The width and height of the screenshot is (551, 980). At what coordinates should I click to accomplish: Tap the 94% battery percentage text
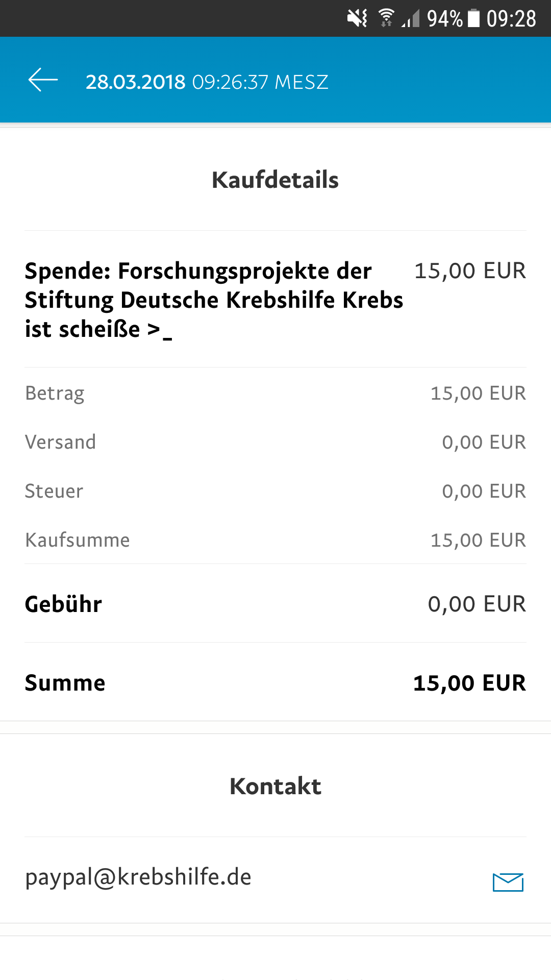tap(445, 19)
